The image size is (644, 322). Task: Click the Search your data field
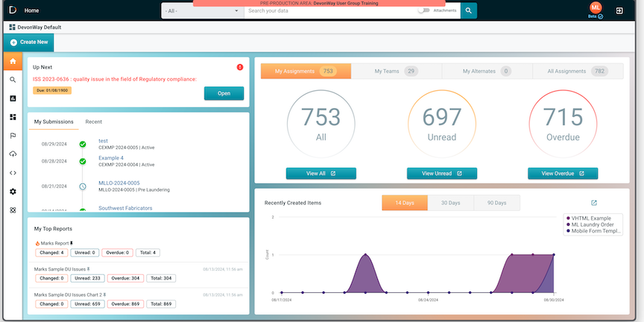click(331, 10)
